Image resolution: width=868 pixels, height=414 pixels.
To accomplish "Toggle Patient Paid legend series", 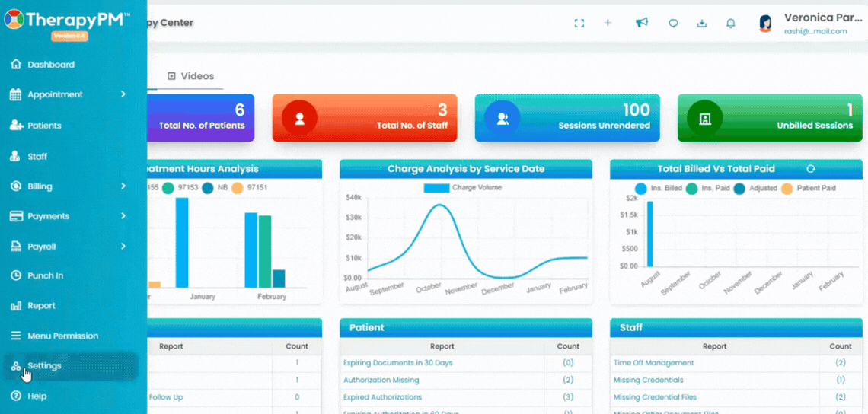I will click(808, 188).
